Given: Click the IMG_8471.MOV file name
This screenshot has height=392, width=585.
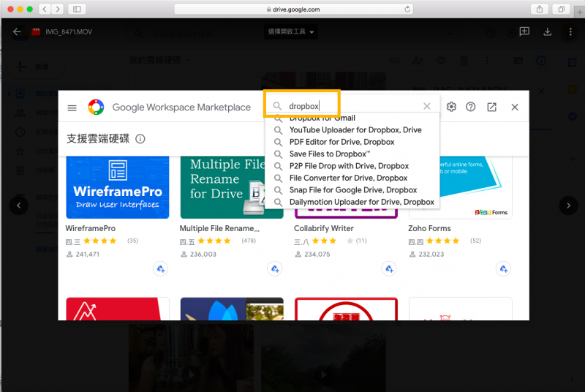Looking at the screenshot, I should click(x=69, y=31).
